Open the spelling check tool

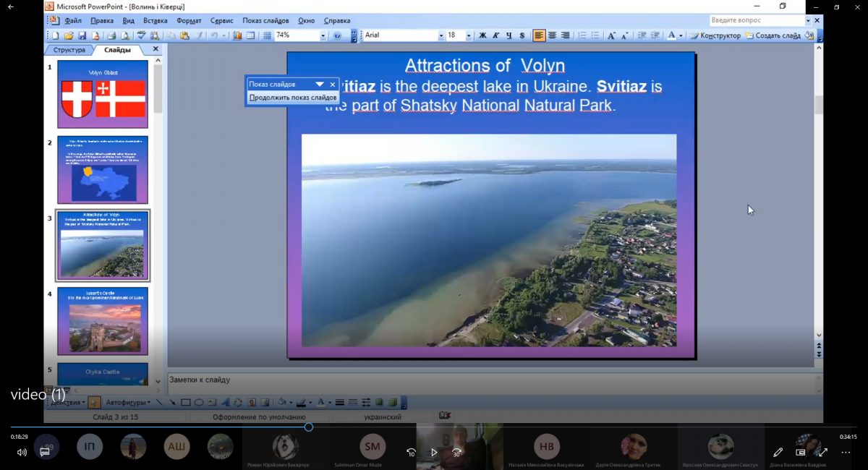point(142,35)
